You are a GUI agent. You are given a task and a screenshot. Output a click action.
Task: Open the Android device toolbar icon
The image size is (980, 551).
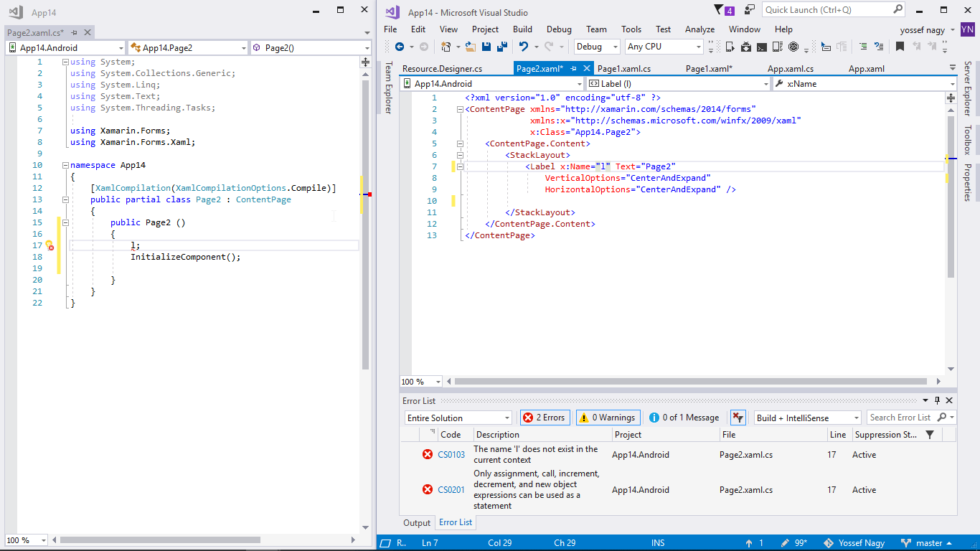tap(730, 47)
